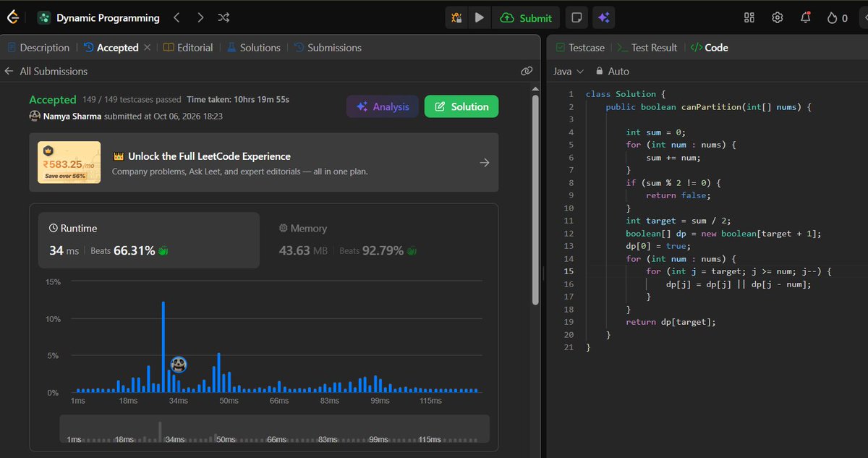Close the Accepted tab
868x458 pixels.
pyautogui.click(x=148, y=48)
